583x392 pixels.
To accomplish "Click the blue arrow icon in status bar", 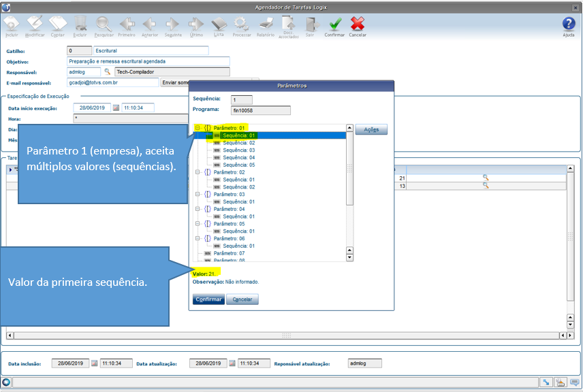I will pyautogui.click(x=546, y=382).
